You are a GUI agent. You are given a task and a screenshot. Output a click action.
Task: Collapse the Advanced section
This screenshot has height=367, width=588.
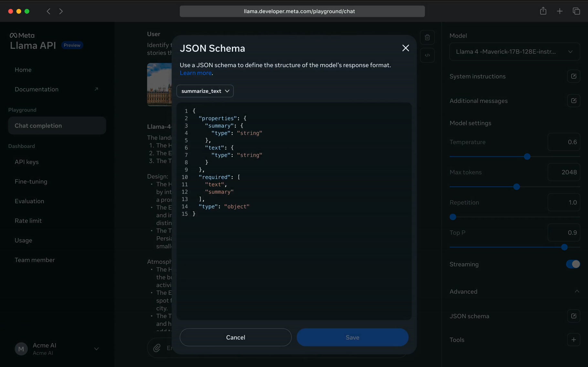(577, 291)
